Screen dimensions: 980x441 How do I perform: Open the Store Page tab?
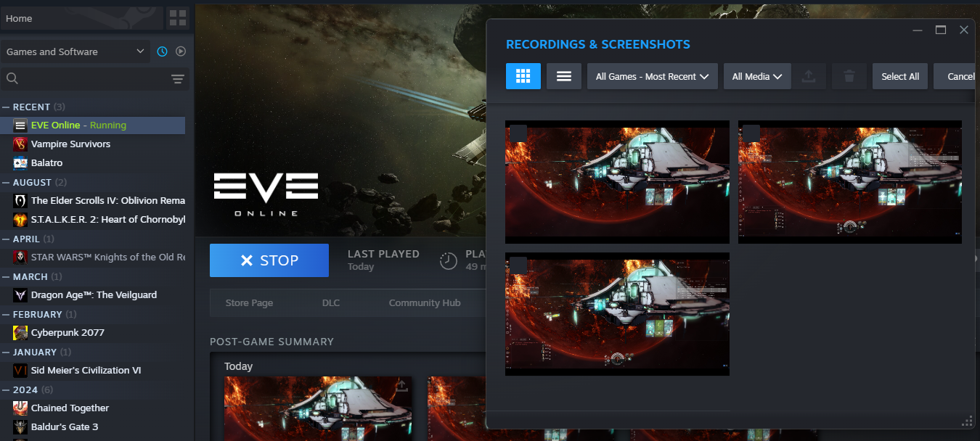[x=249, y=302]
